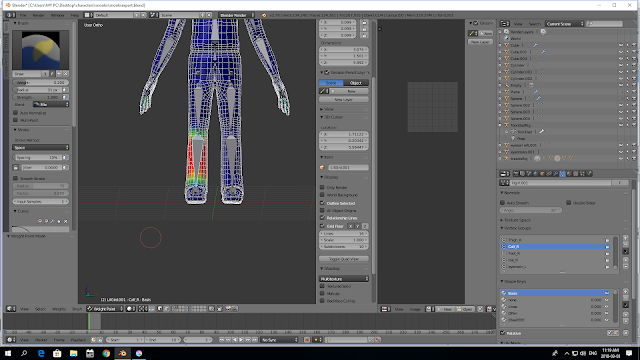The width and height of the screenshot is (640, 360).
Task: Open the Brush menu in 3D view header
Action: click(77, 309)
